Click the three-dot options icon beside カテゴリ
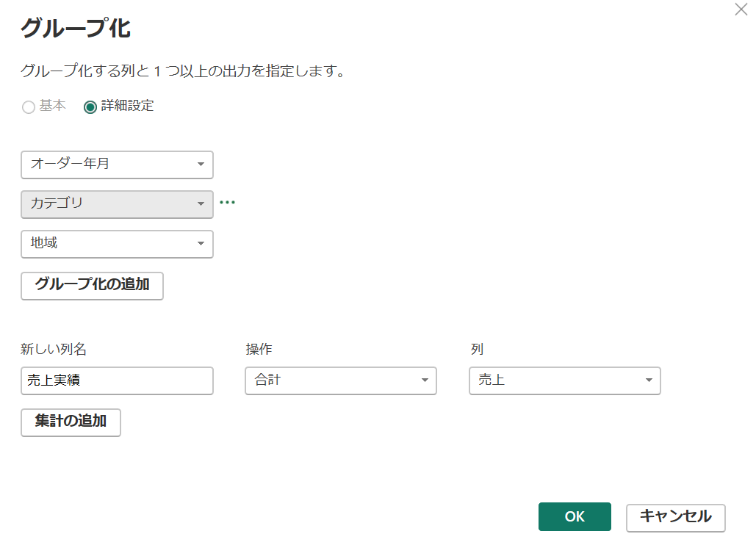Viewport: 756px width, 545px height. click(228, 202)
